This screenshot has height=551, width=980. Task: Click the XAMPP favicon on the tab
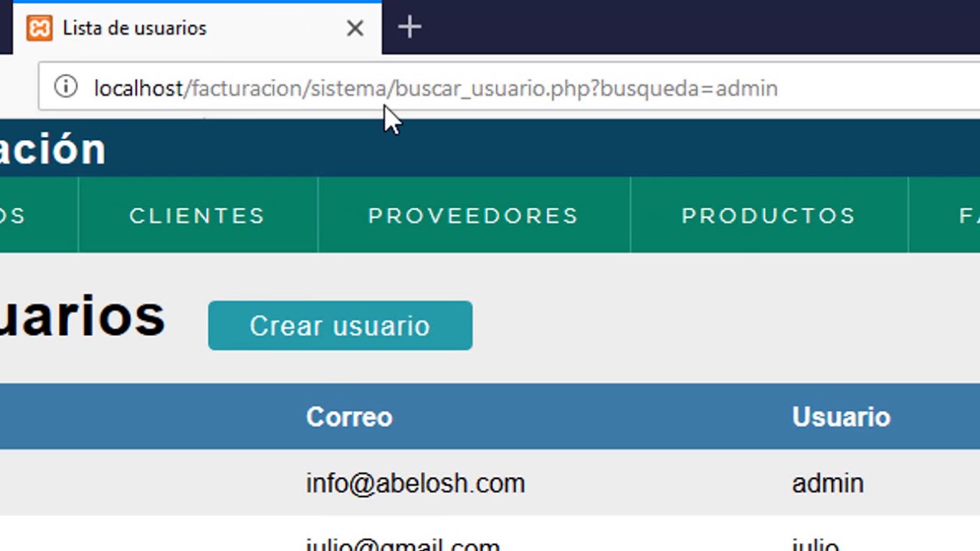pyautogui.click(x=39, y=28)
